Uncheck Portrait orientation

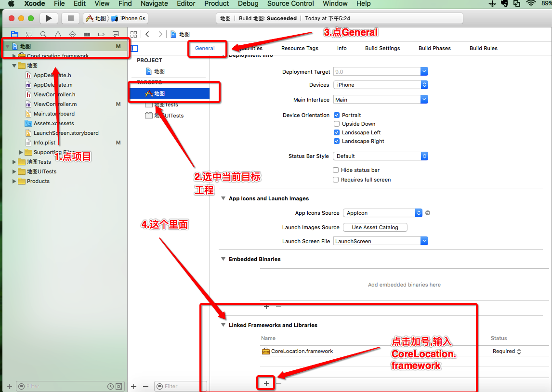(x=337, y=115)
